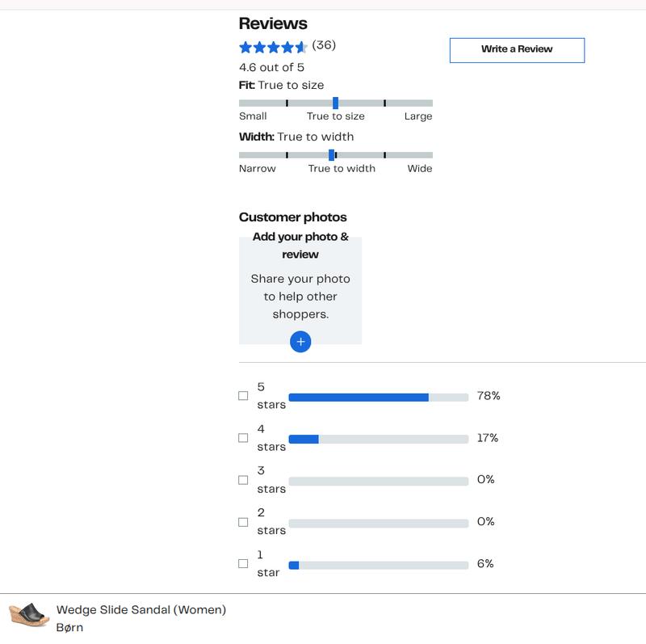Click the blue plus icon to add a photo
The image size is (646, 644).
[300, 342]
